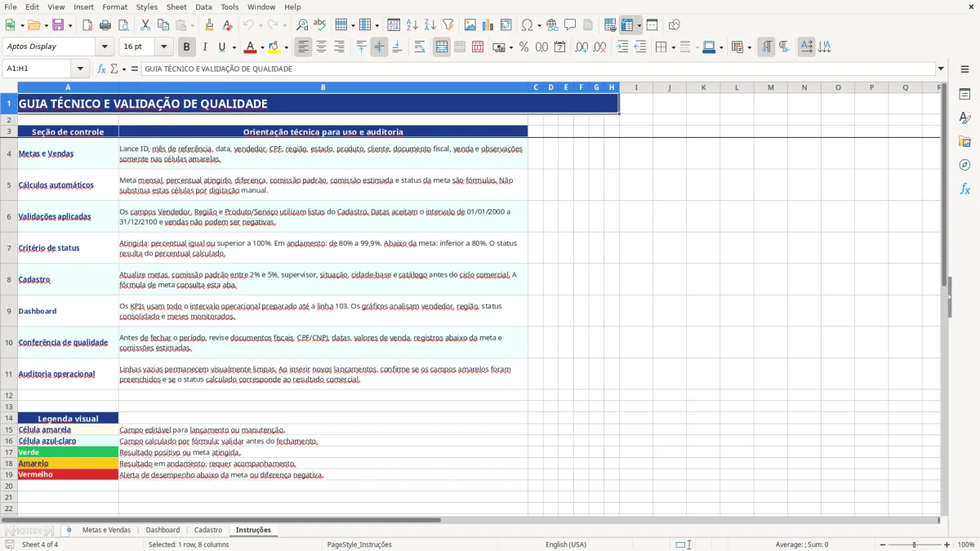The width and height of the screenshot is (980, 551).
Task: Expand the Formula Bar
Action: click(x=941, y=69)
